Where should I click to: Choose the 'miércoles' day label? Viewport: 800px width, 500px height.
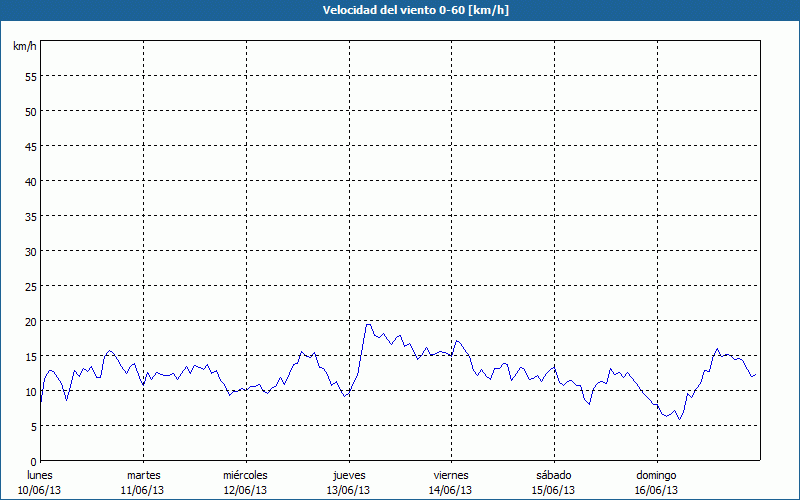[245, 475]
